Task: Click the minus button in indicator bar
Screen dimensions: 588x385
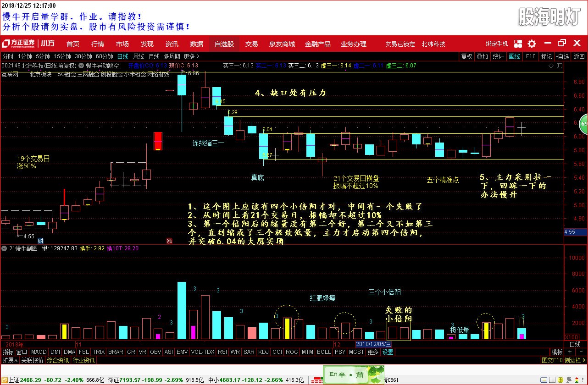Action: coord(581,352)
